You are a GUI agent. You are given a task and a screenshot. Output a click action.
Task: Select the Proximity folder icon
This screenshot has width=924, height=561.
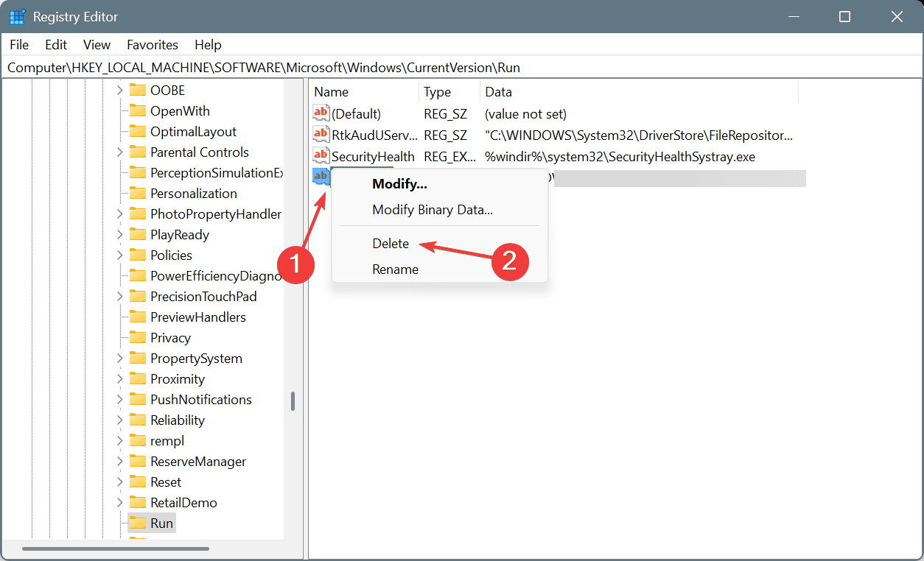pos(137,379)
